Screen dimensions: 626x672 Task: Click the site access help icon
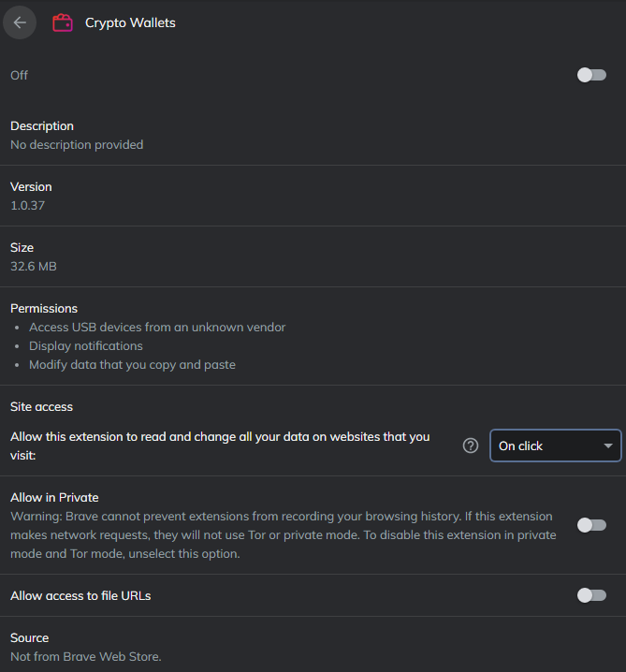tap(471, 446)
